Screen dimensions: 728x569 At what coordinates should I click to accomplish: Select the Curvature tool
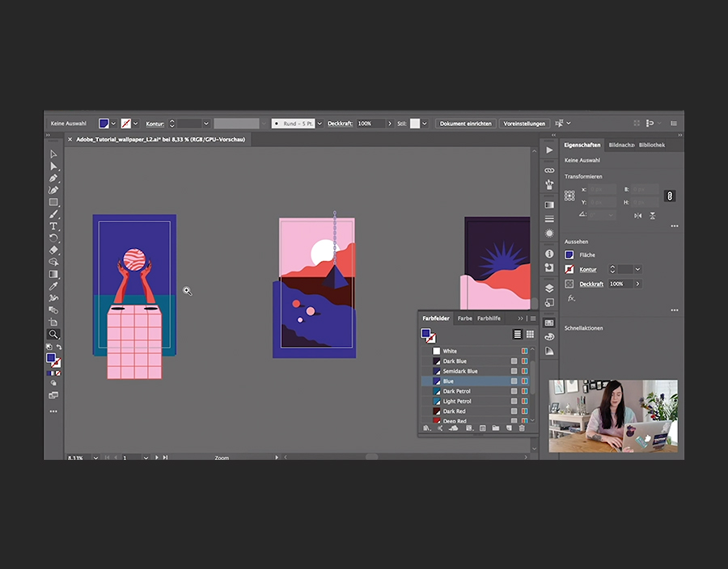click(x=53, y=190)
